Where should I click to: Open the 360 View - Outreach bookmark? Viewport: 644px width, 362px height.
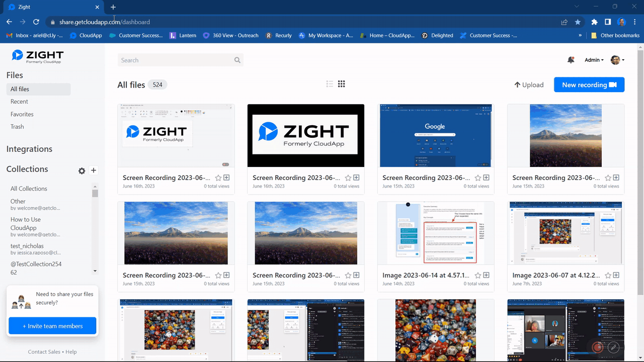click(x=230, y=36)
